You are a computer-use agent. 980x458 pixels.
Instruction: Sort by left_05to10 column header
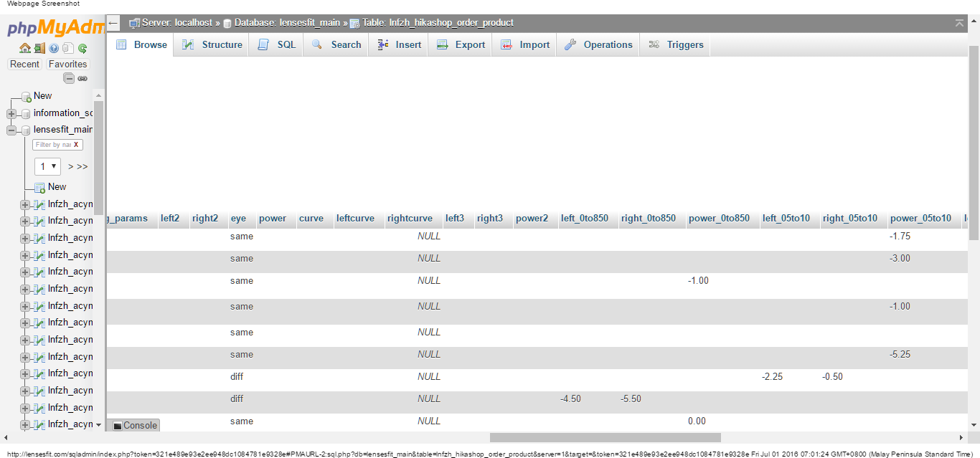[x=786, y=219]
